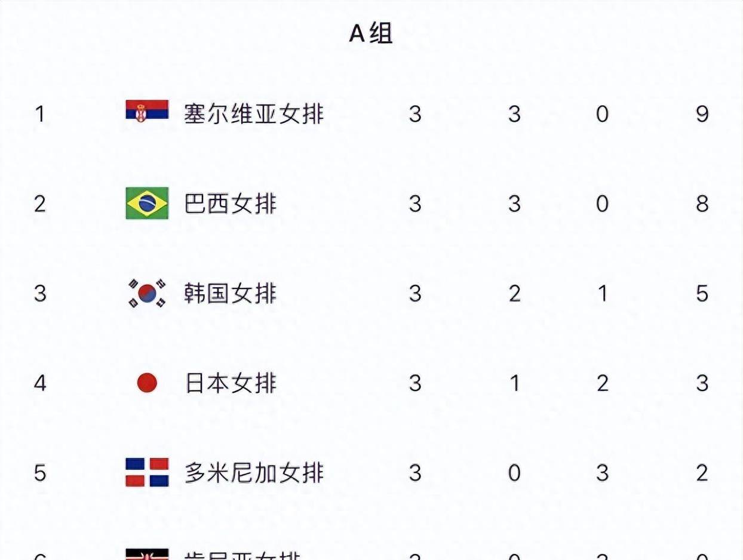743x560 pixels.
Task: Click the South Korea flag icon
Action: click(147, 293)
